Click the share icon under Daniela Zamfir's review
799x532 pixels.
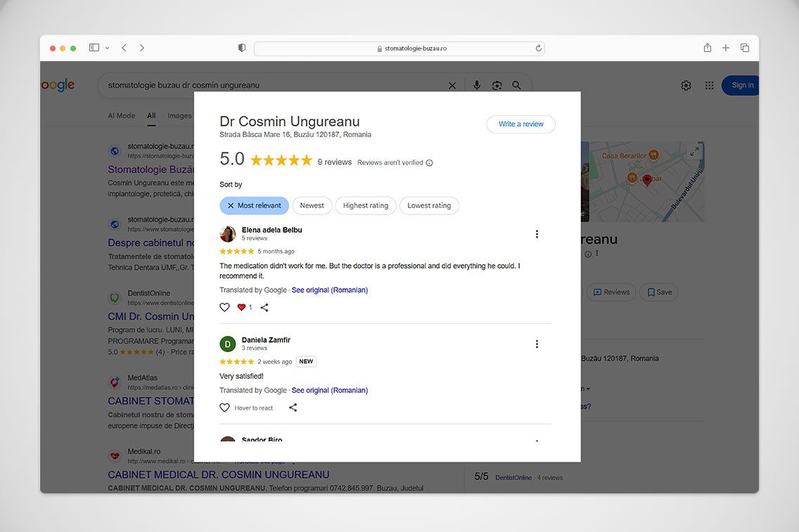pyautogui.click(x=293, y=408)
